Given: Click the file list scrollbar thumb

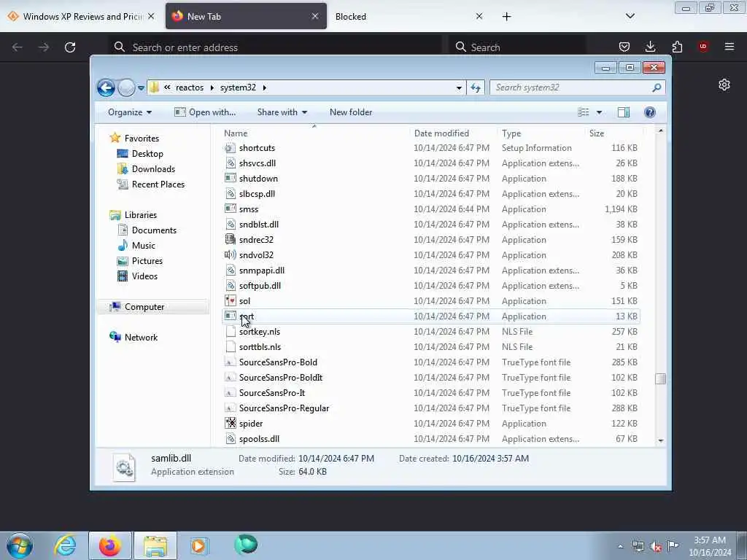Looking at the screenshot, I should pos(660,378).
